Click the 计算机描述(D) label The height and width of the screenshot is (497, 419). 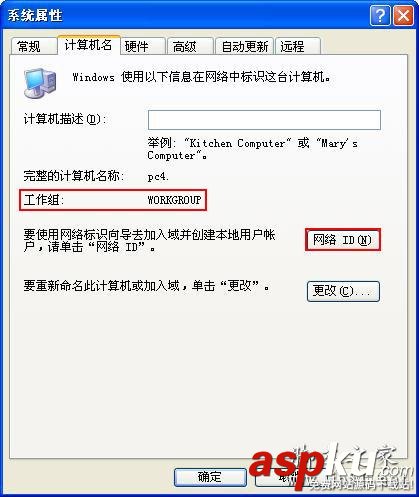point(65,119)
